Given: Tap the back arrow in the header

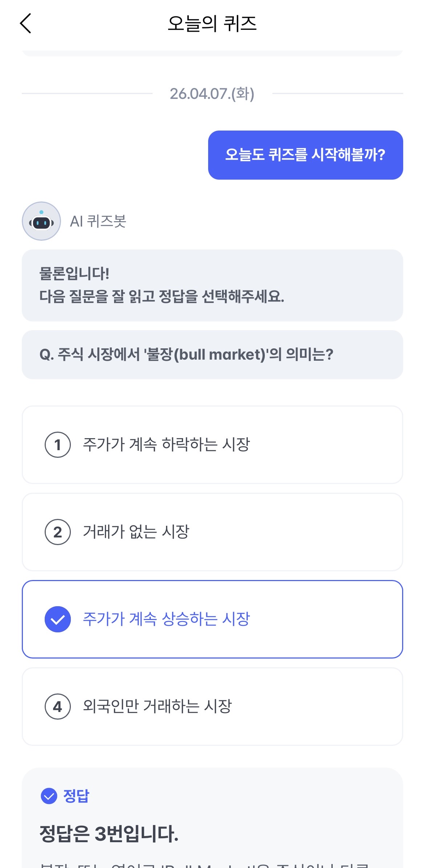Looking at the screenshot, I should pyautogui.click(x=25, y=23).
